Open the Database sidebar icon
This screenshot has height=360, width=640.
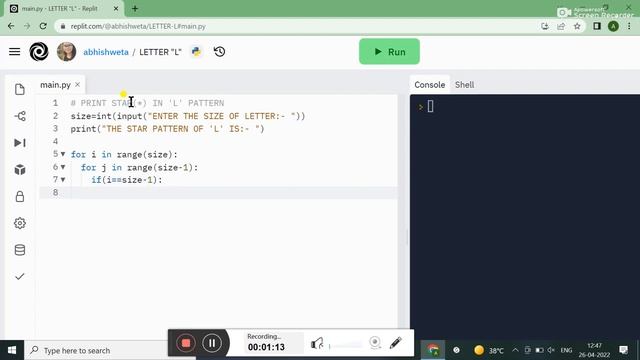pyautogui.click(x=20, y=250)
